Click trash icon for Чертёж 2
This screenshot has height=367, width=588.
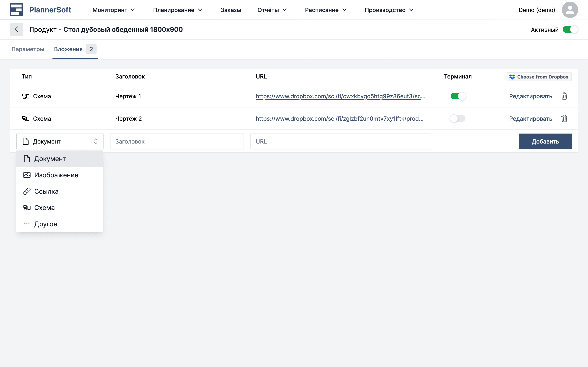click(564, 119)
